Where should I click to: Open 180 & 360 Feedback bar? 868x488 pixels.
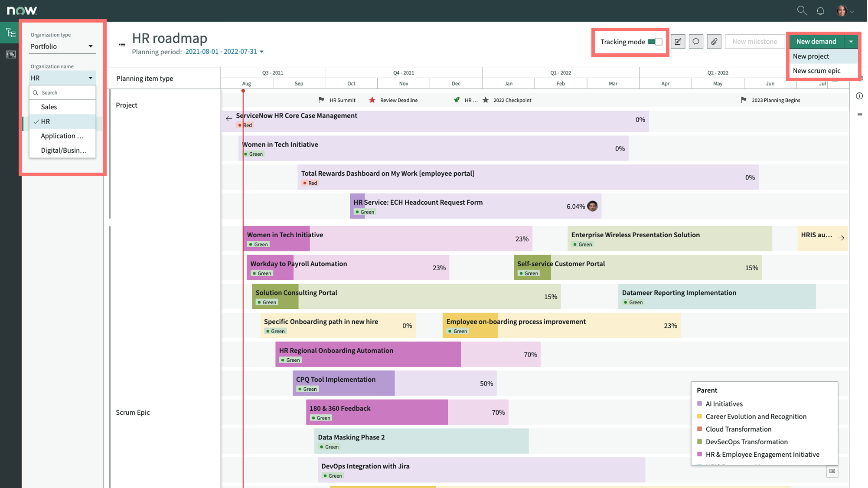tap(407, 413)
